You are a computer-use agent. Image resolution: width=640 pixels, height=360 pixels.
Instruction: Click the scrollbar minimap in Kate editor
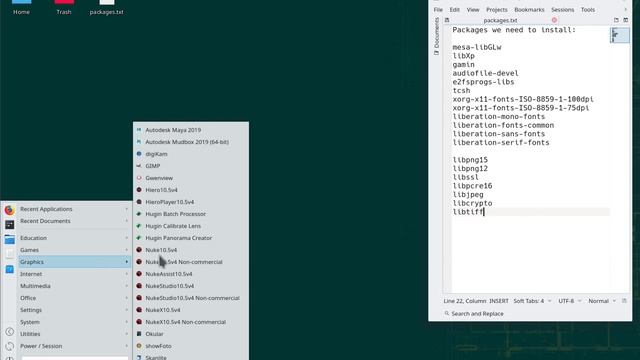(619, 35)
